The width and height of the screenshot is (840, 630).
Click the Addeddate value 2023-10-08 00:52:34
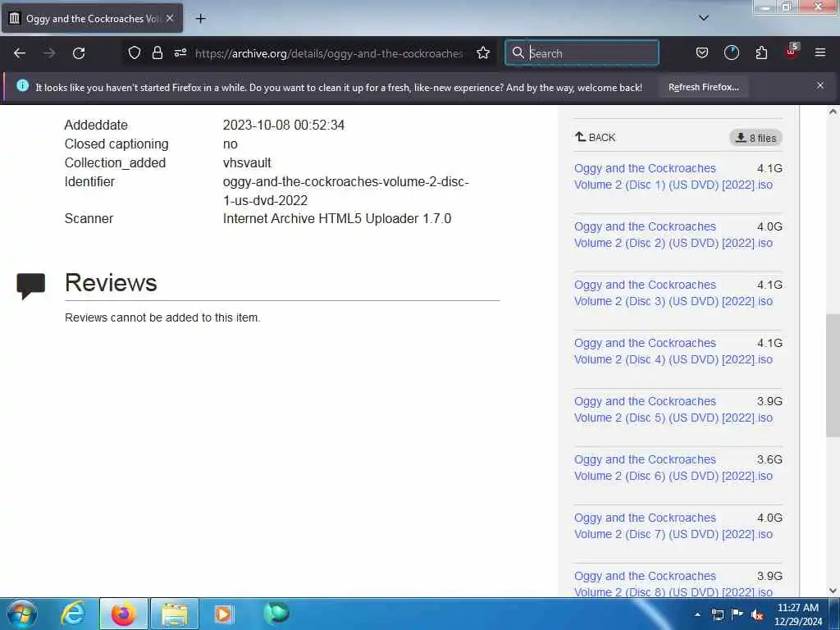[x=284, y=125]
